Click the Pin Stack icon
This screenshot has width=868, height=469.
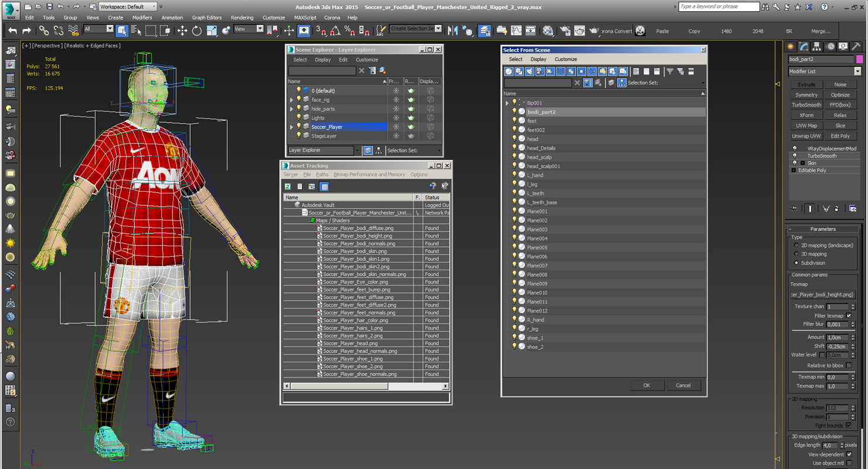click(x=794, y=208)
